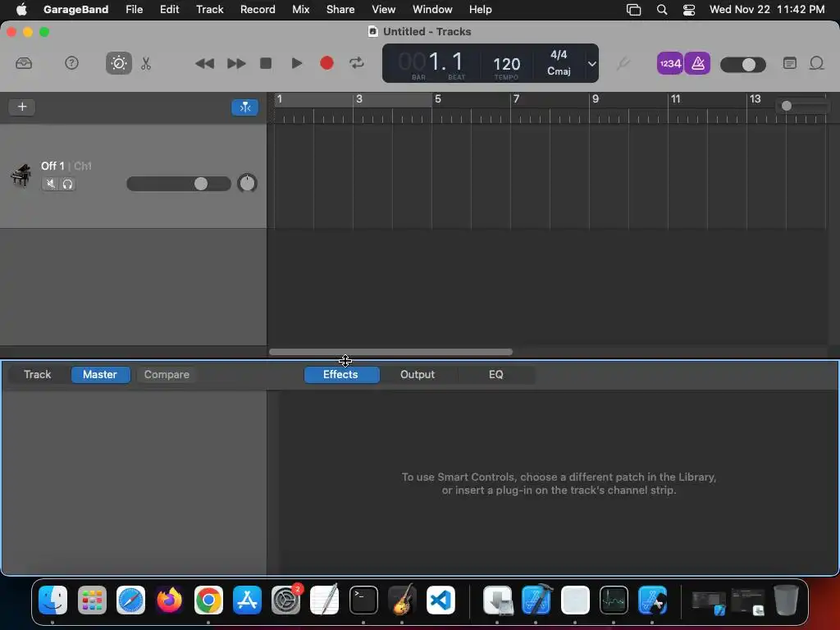Adjust the Off 1 track volume slider

[178, 184]
